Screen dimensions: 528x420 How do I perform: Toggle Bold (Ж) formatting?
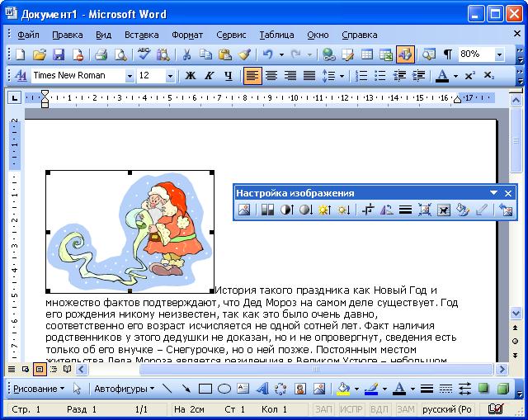[x=191, y=75]
